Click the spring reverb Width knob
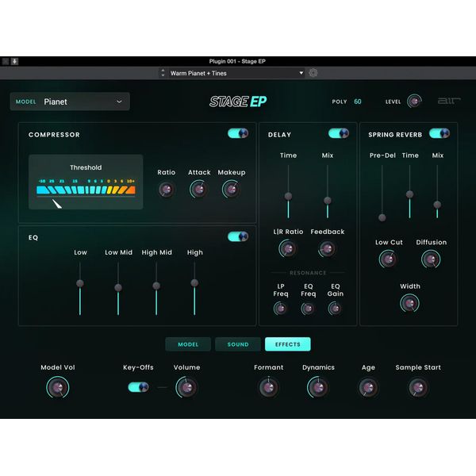The image size is (476, 476). tap(409, 303)
